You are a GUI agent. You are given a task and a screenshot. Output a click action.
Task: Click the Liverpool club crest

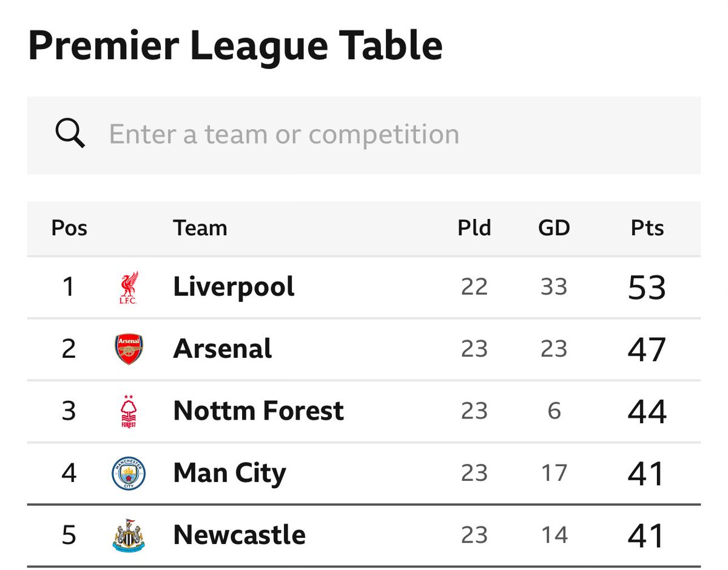point(129,287)
